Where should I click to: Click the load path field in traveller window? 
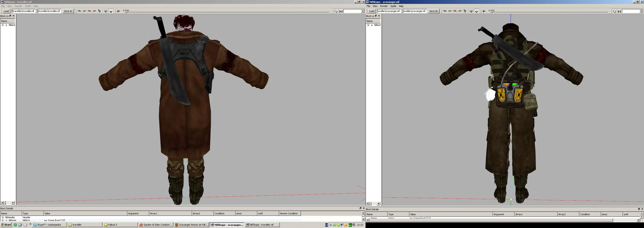(x=24, y=11)
